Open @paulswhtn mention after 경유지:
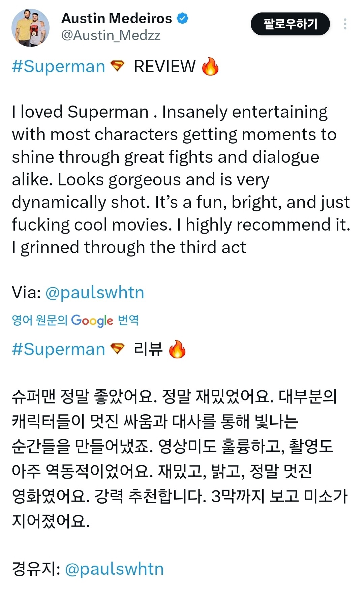 114,569
